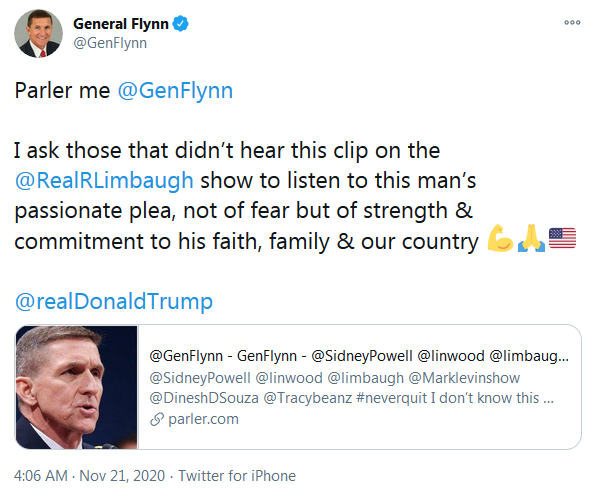Click the Nov 21, 2020 date
593x500 pixels.
(x=122, y=476)
